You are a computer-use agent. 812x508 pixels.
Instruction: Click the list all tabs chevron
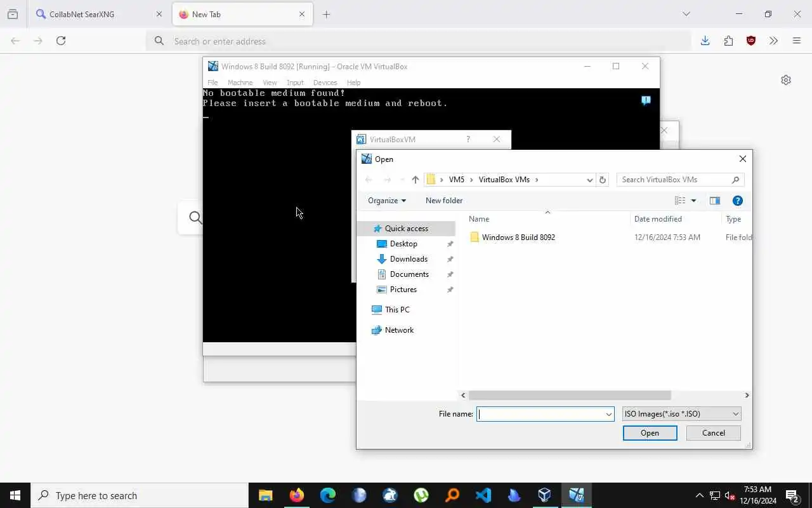(x=686, y=14)
